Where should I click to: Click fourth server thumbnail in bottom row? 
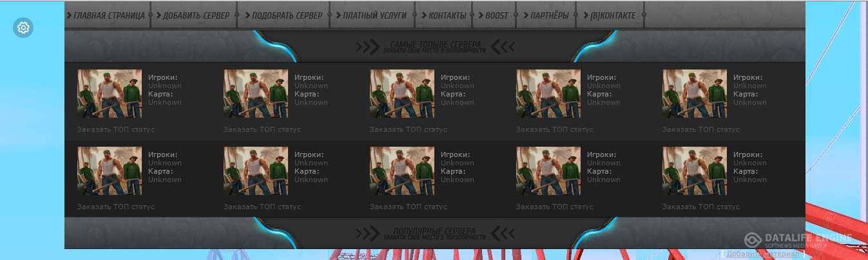(548, 171)
